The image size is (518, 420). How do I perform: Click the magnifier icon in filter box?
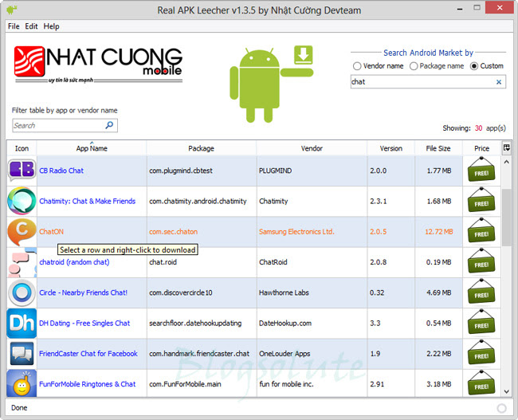[109, 125]
